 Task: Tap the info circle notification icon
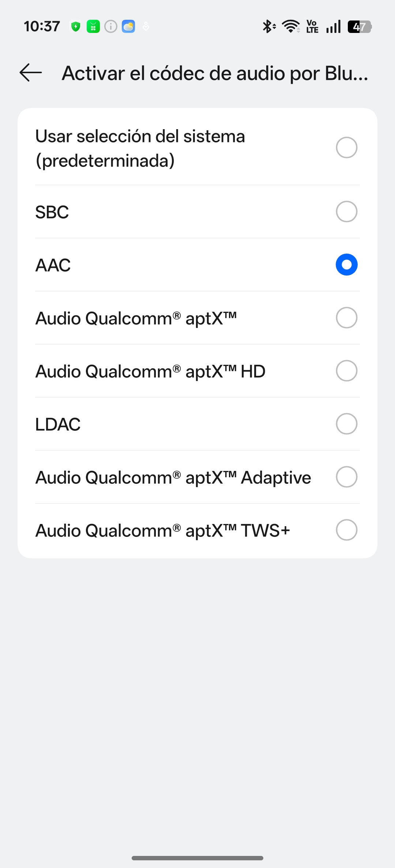pyautogui.click(x=111, y=27)
